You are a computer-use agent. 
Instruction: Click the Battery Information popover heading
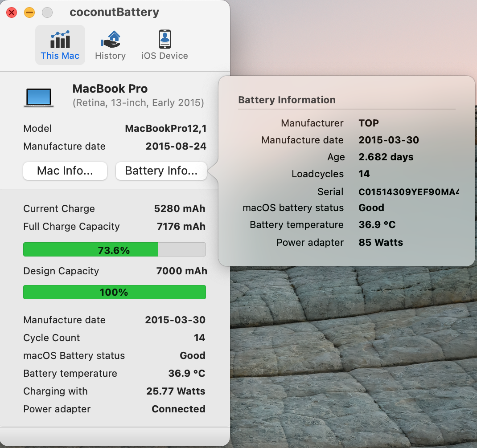pos(287,100)
